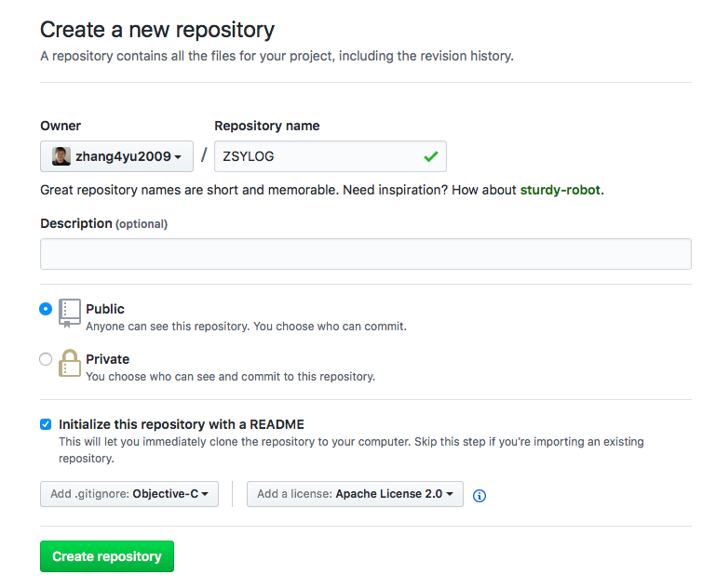Viewport: 716px width, 588px height.
Task: Click into the Description input field
Action: [366, 254]
